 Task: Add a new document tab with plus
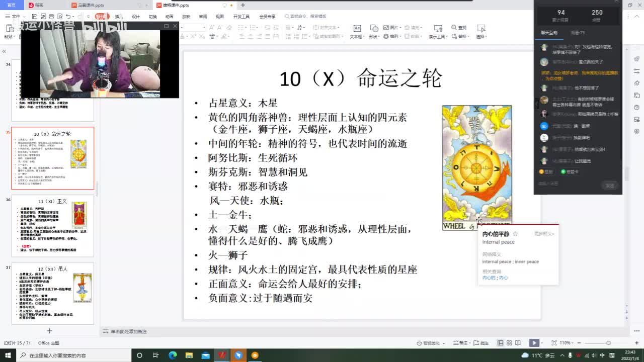pos(243,5)
